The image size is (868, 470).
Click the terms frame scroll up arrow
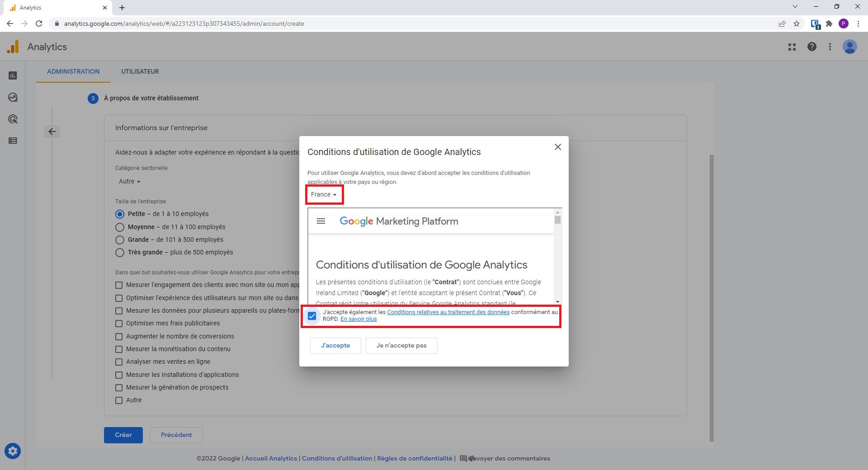click(x=558, y=212)
